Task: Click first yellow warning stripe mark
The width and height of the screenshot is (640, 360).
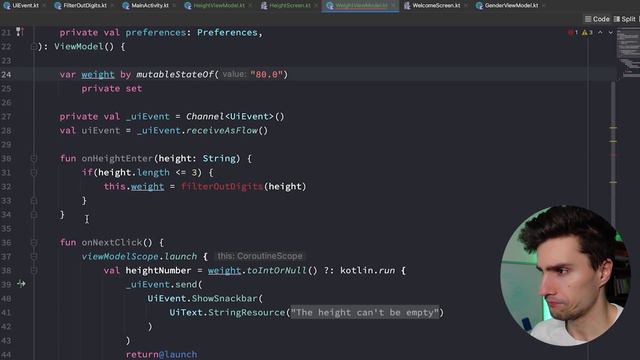Action: tap(613, 128)
